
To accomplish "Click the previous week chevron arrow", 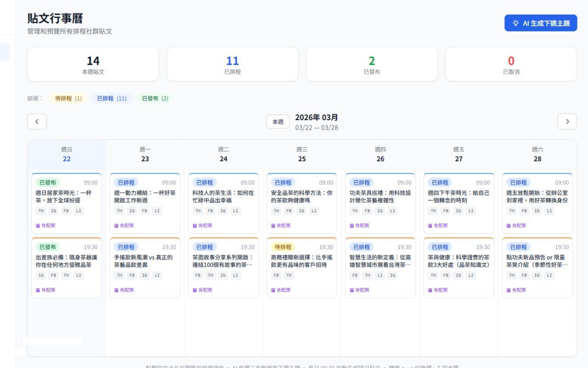I will pos(37,121).
